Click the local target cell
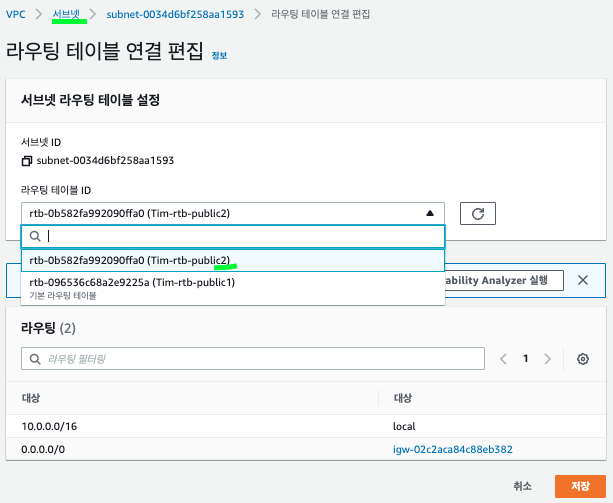The width and height of the screenshot is (613, 503). pyautogui.click(x=404, y=426)
